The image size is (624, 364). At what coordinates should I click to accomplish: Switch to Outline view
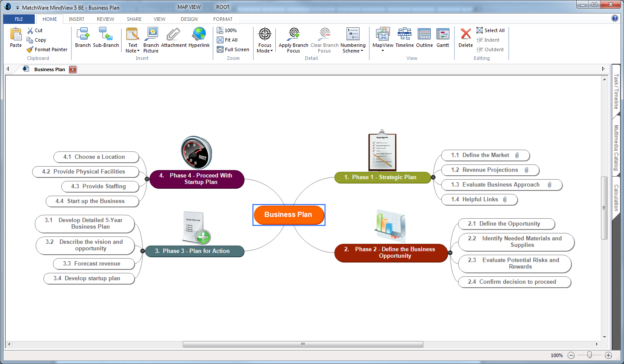tap(424, 35)
